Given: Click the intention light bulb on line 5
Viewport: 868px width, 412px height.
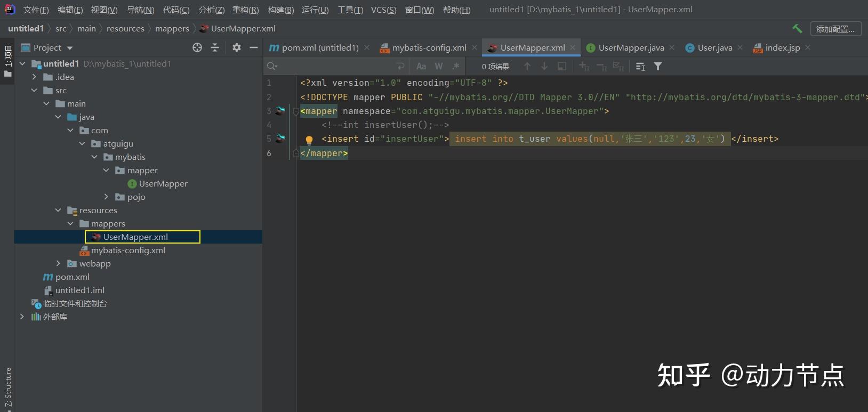Looking at the screenshot, I should pos(309,140).
